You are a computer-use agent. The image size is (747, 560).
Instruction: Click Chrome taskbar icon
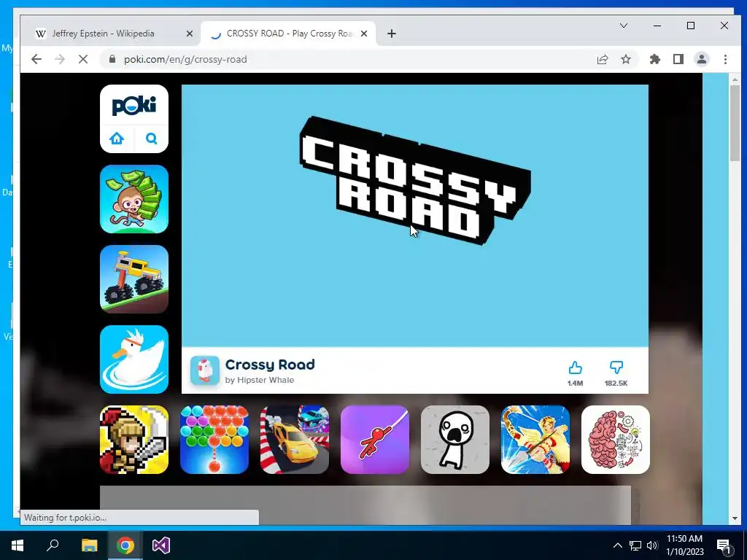click(x=125, y=545)
